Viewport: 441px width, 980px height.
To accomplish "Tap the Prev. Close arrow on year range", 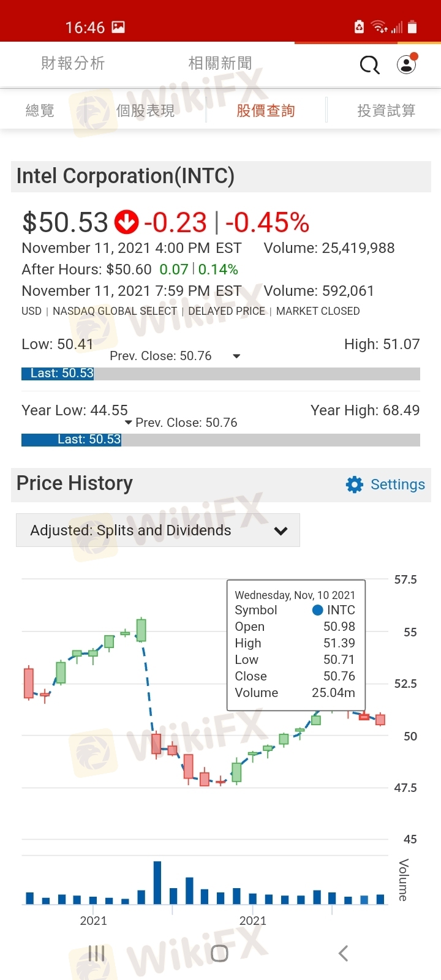I will pos(128,423).
